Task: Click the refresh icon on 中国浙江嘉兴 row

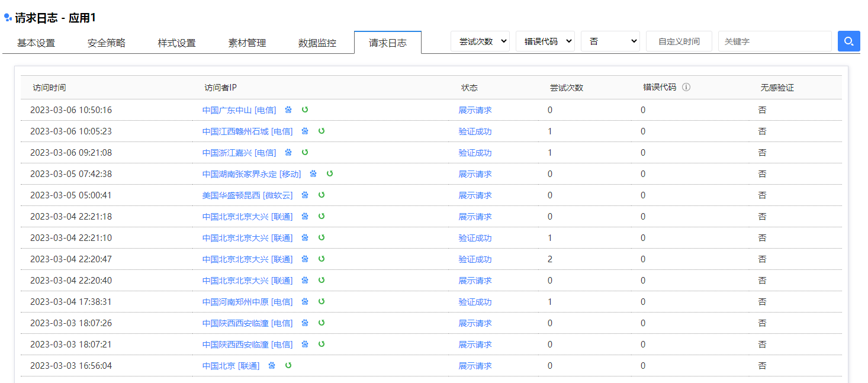Action: [x=305, y=152]
